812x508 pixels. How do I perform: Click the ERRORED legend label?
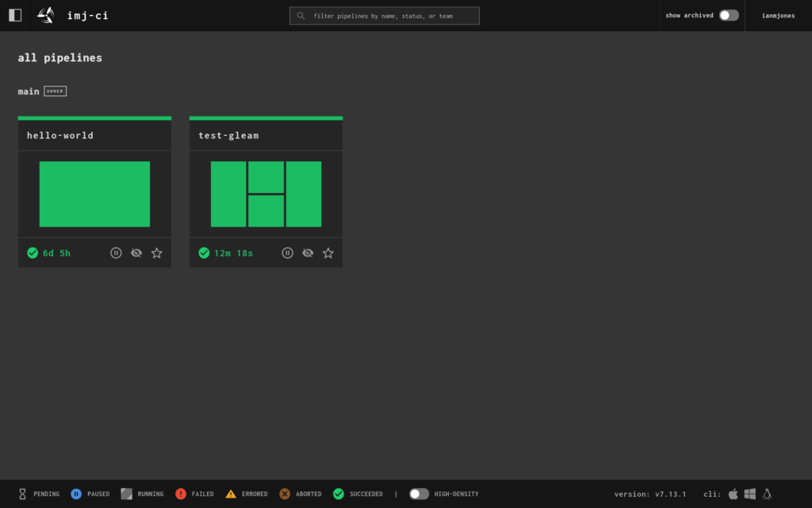pos(255,494)
